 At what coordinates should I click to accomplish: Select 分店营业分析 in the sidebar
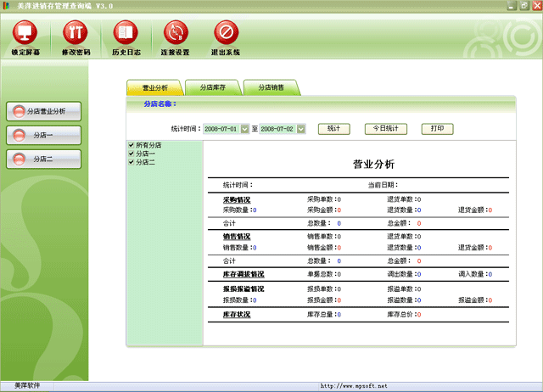pos(45,111)
